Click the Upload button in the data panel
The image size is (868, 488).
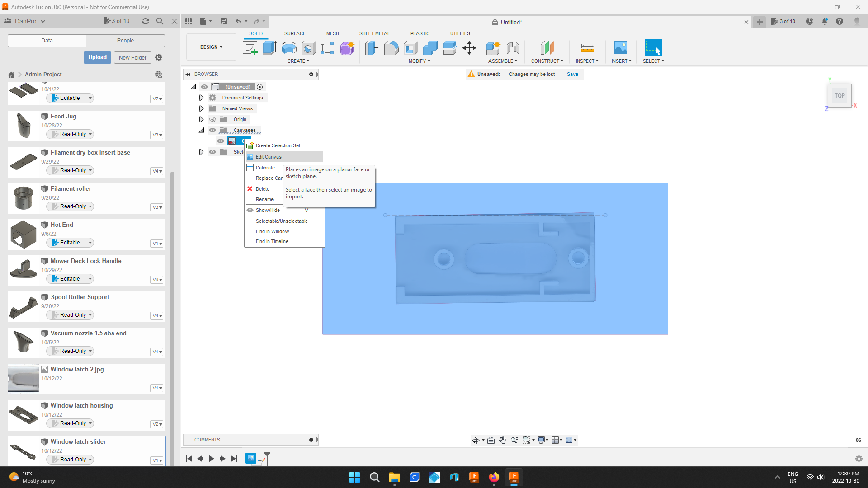tap(97, 57)
